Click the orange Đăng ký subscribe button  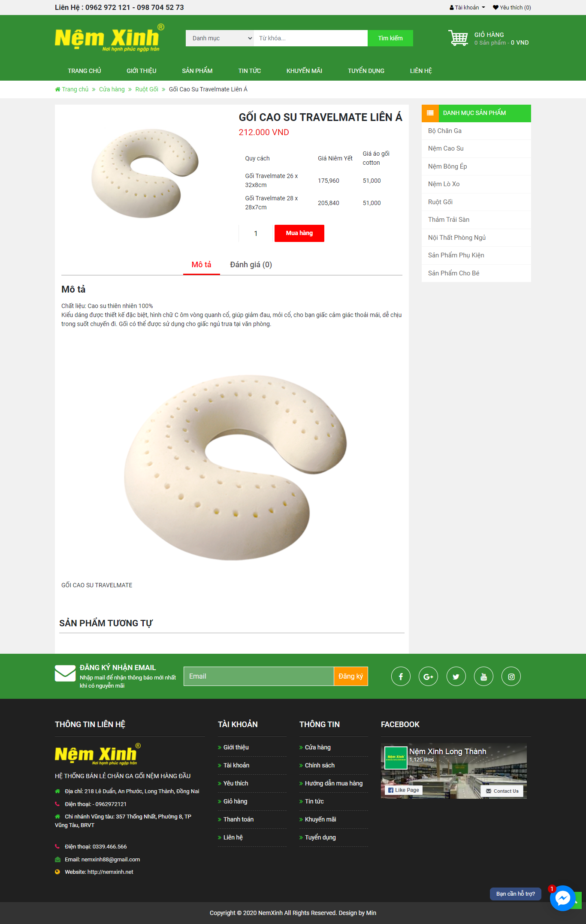point(351,676)
